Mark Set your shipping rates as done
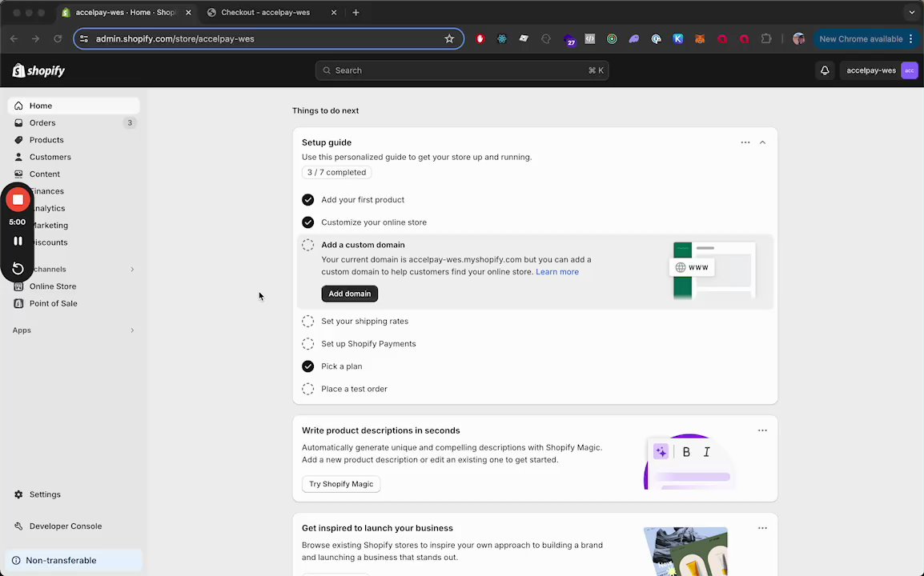 pyautogui.click(x=307, y=322)
